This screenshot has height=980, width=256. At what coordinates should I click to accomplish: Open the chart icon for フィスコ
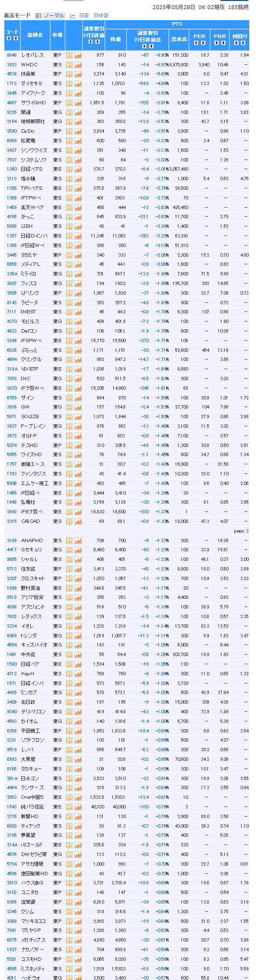(x=78, y=283)
